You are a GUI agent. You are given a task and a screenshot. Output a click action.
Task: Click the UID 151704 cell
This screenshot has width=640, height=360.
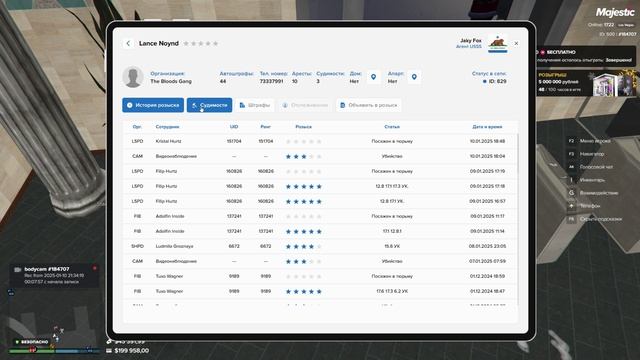(x=234, y=141)
